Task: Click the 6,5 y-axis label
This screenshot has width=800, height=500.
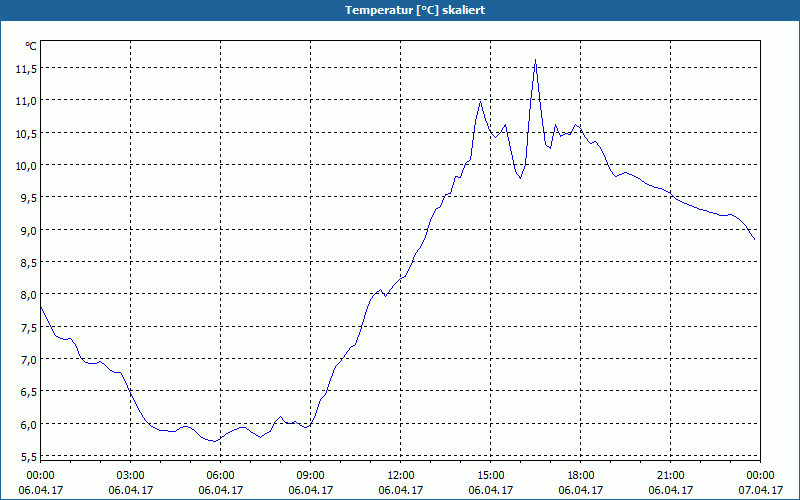Action: 28,392
